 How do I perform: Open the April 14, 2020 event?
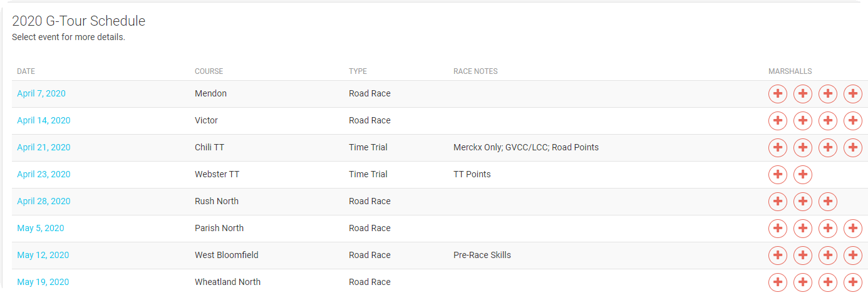(44, 120)
